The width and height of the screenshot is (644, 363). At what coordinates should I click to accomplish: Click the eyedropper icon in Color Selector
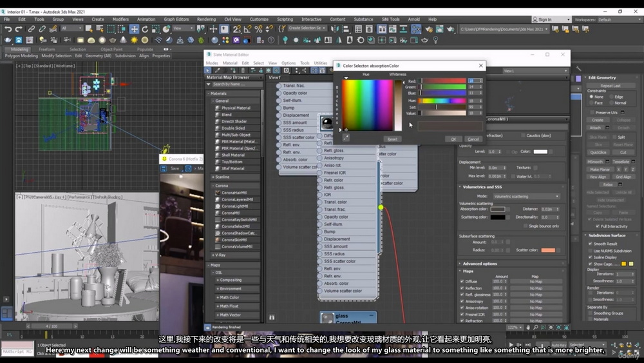point(346,138)
